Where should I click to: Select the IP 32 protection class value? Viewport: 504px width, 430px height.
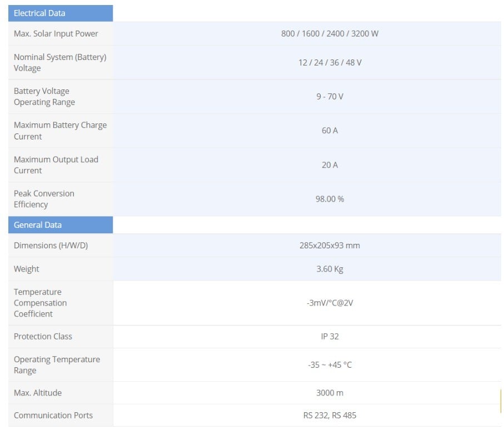click(x=330, y=337)
